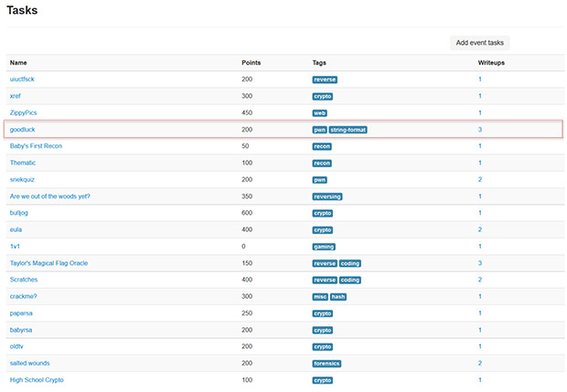The width and height of the screenshot is (567, 392).
Task: Open the snekquiz task link
Action: pyautogui.click(x=22, y=180)
